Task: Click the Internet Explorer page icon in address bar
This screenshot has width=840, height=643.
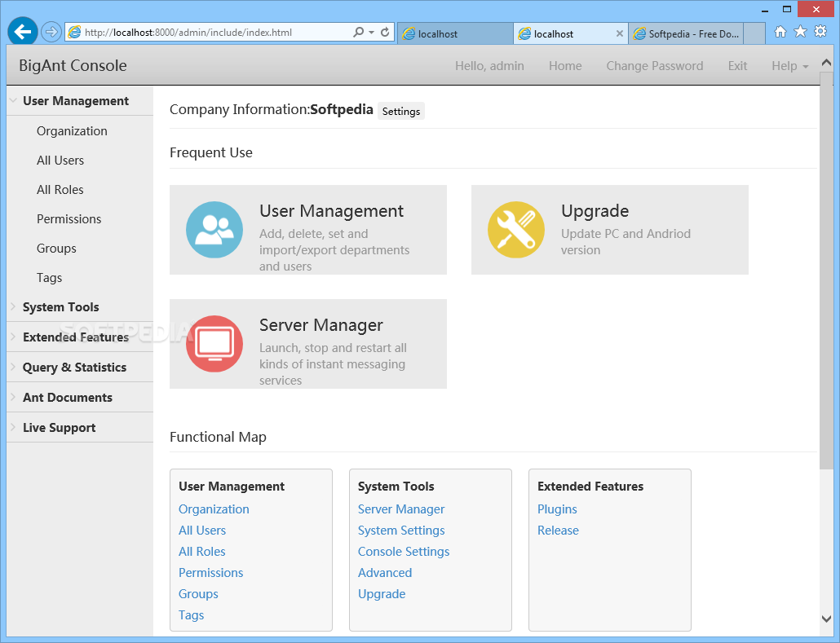Action: click(75, 32)
